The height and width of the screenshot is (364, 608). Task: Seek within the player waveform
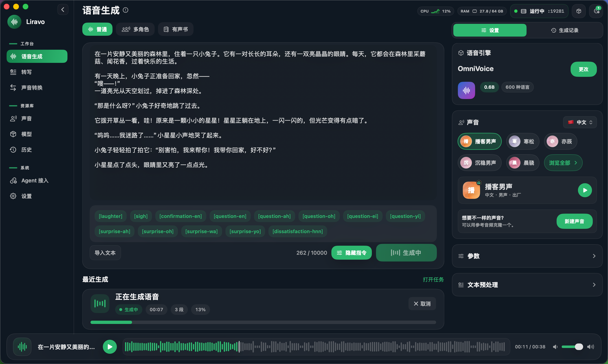click(316, 347)
